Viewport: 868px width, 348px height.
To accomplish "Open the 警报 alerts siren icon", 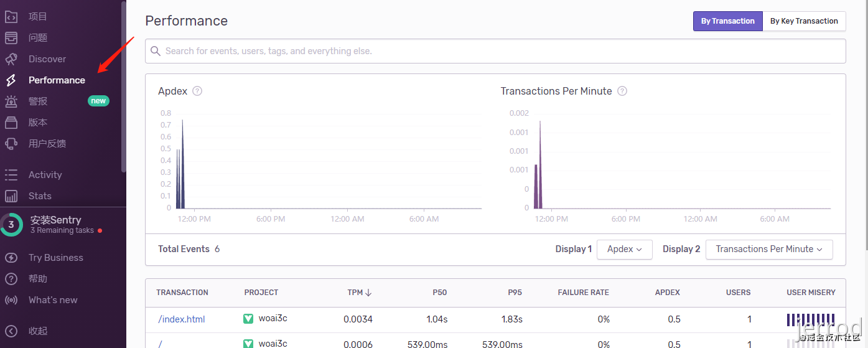I will click(x=11, y=101).
